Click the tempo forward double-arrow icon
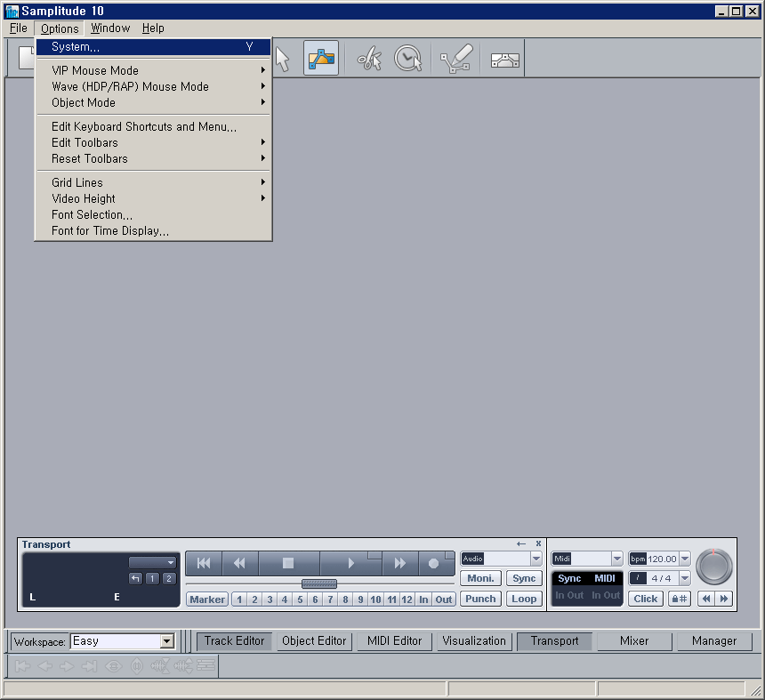This screenshot has height=700, width=765. 724,599
